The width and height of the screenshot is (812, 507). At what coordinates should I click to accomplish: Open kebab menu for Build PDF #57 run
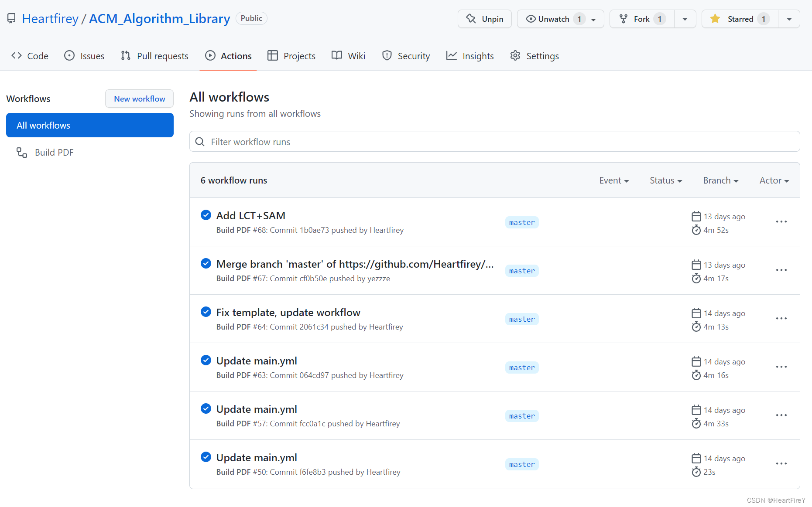pyautogui.click(x=781, y=415)
